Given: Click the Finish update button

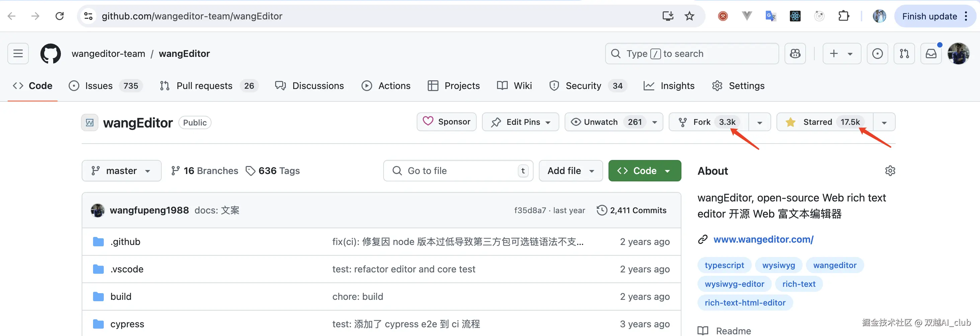Looking at the screenshot, I should 929,16.
